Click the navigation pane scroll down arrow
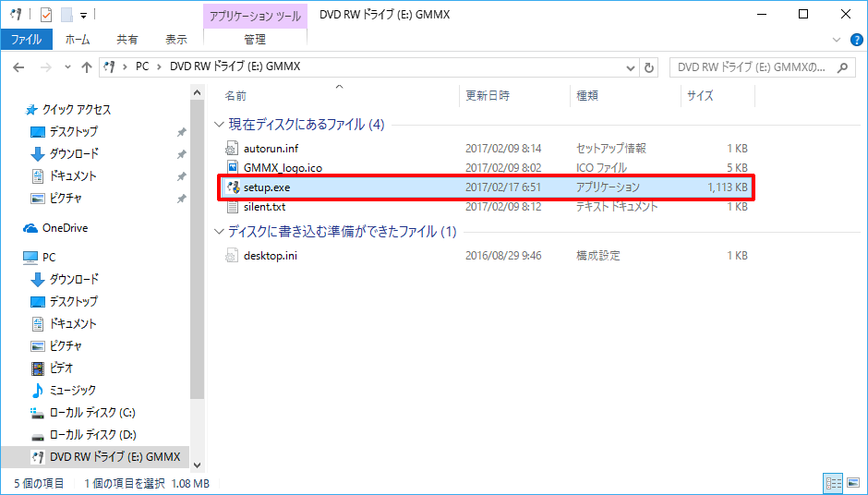Viewport: 868px width, 495px height. pos(197,465)
